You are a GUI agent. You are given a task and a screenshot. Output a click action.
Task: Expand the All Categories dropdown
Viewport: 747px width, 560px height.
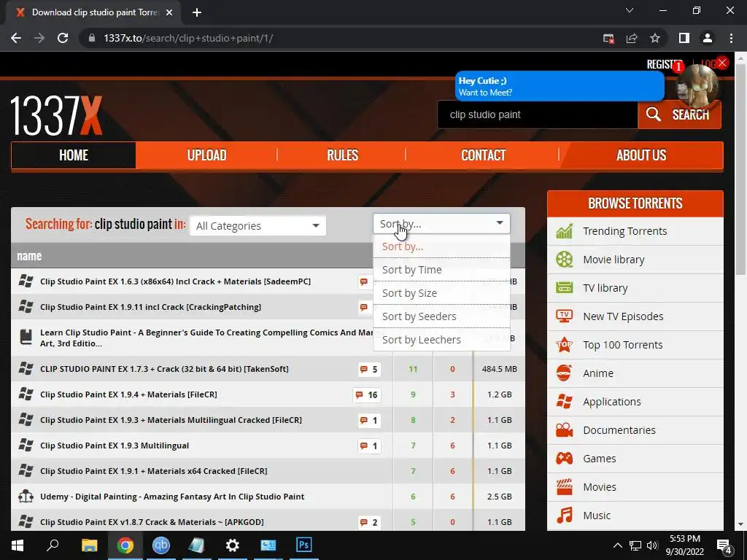[x=258, y=226]
